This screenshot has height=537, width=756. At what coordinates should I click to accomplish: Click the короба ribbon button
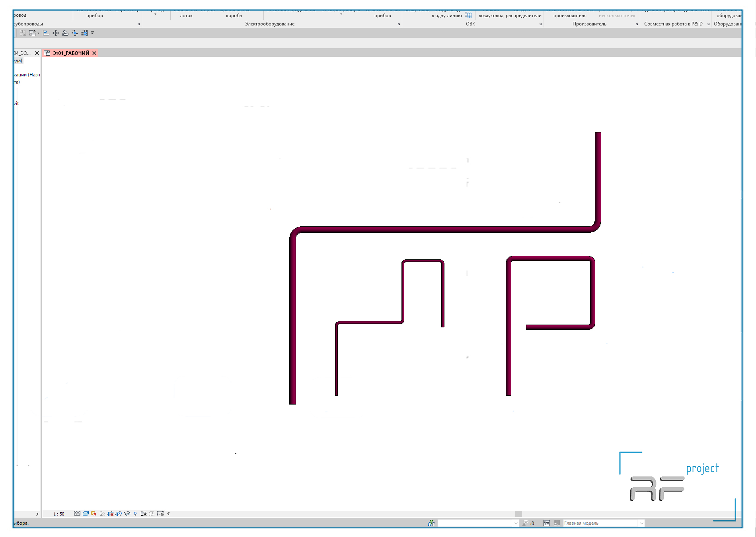tap(234, 16)
